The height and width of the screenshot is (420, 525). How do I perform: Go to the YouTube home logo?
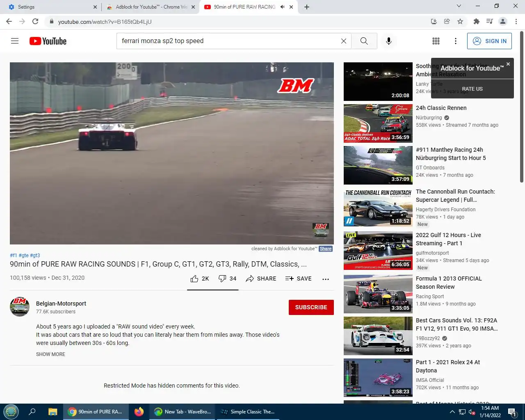point(48,41)
